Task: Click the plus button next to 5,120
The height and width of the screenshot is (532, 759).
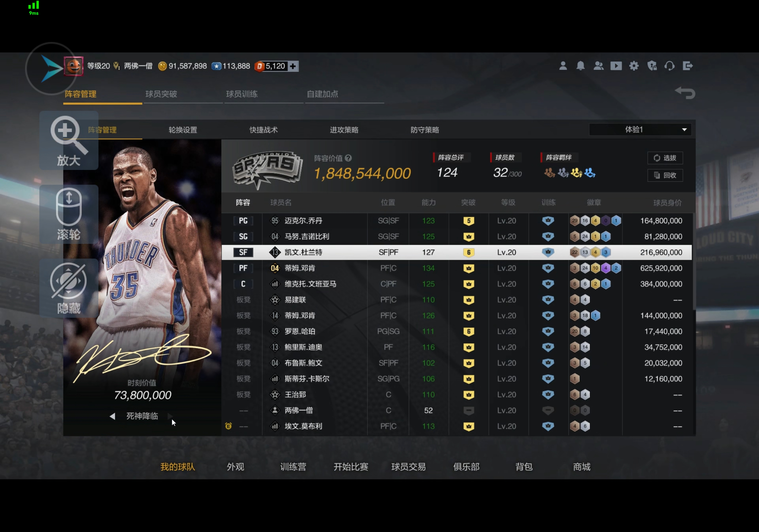Action: coord(293,66)
